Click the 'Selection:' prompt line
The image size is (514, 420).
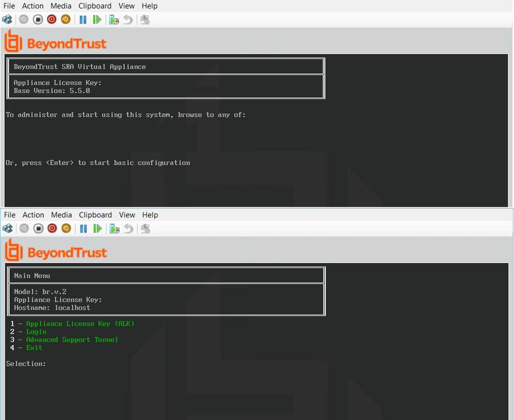click(x=26, y=364)
